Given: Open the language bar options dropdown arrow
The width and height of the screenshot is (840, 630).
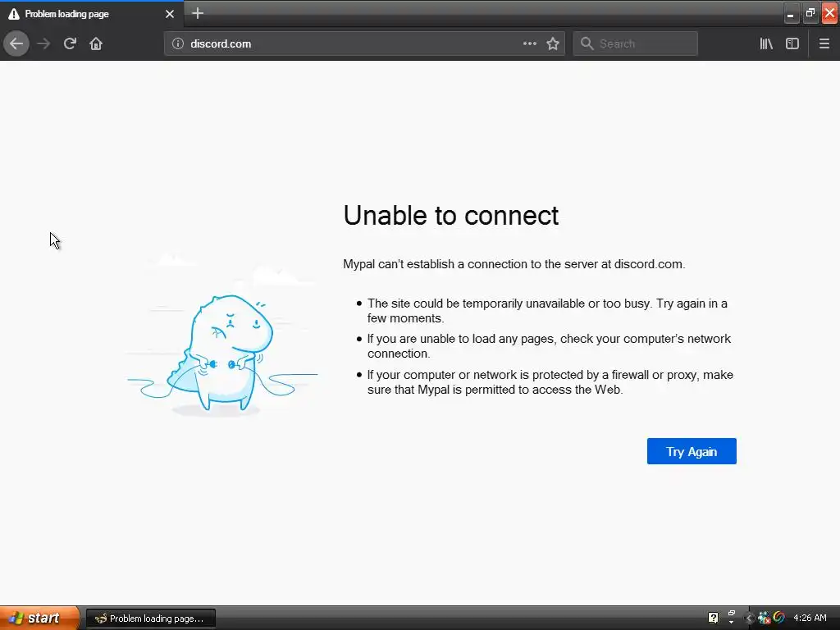Looking at the screenshot, I should click(731, 622).
